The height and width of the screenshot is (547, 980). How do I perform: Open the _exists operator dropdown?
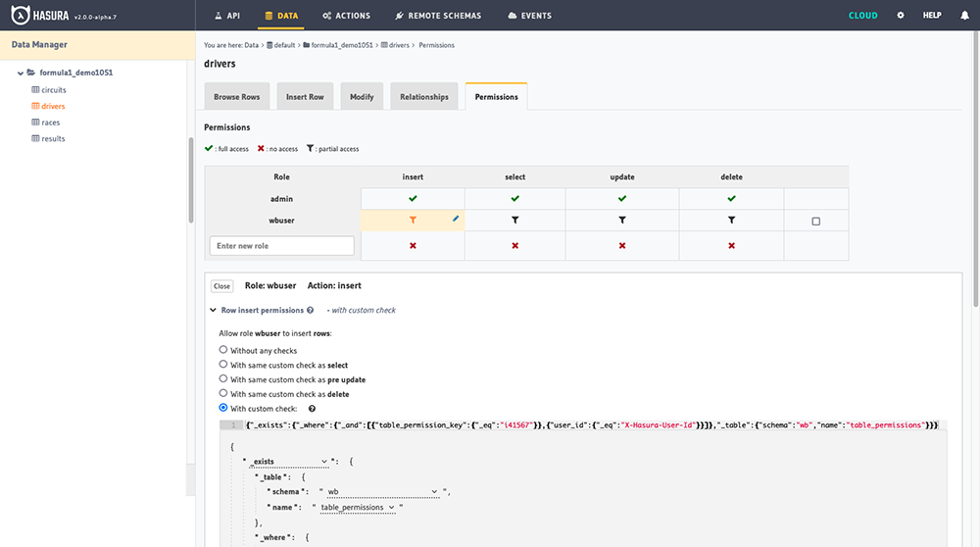(289, 462)
